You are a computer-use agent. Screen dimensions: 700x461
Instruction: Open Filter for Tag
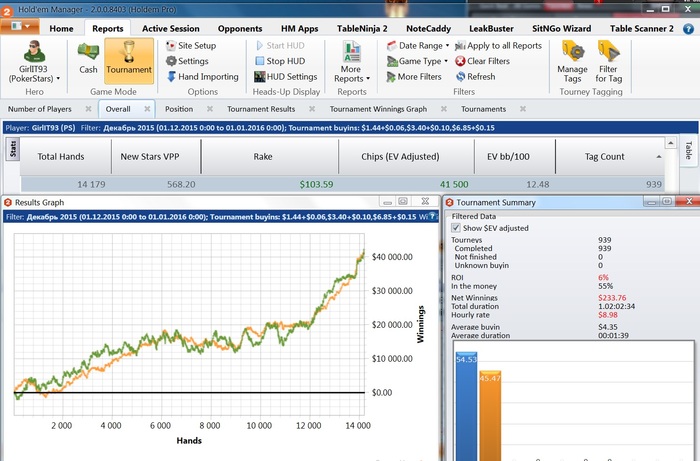(608, 62)
